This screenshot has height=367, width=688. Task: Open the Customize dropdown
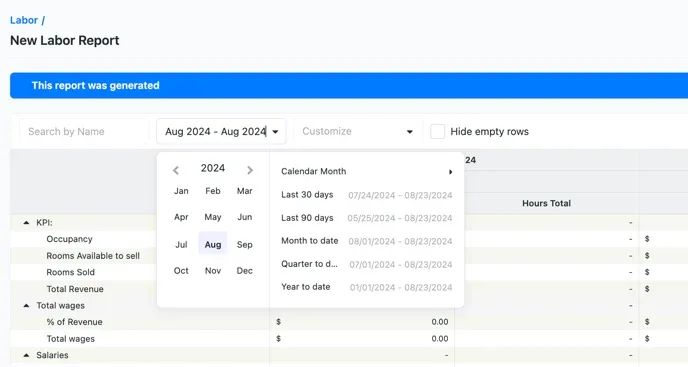click(358, 131)
